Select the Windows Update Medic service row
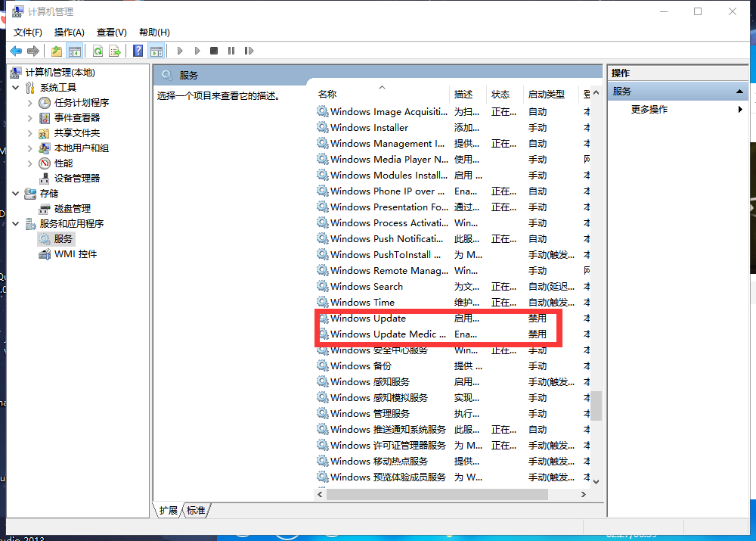This screenshot has width=756, height=541. (x=453, y=334)
